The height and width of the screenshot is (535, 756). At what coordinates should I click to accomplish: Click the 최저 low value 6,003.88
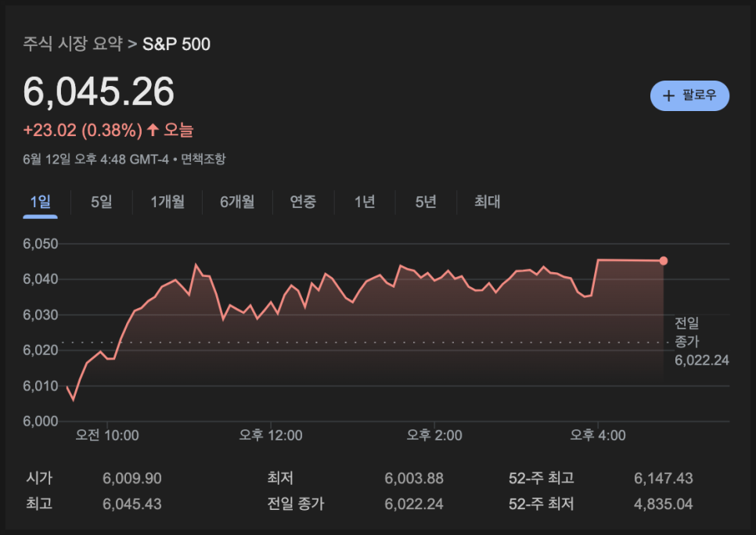[414, 478]
